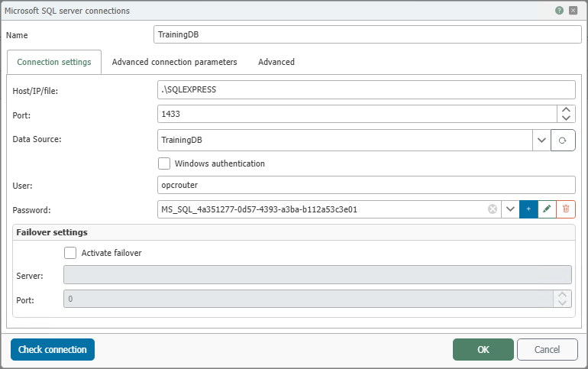Click the Host/IP/file label
Image resolution: width=588 pixels, height=369 pixels.
coord(35,91)
